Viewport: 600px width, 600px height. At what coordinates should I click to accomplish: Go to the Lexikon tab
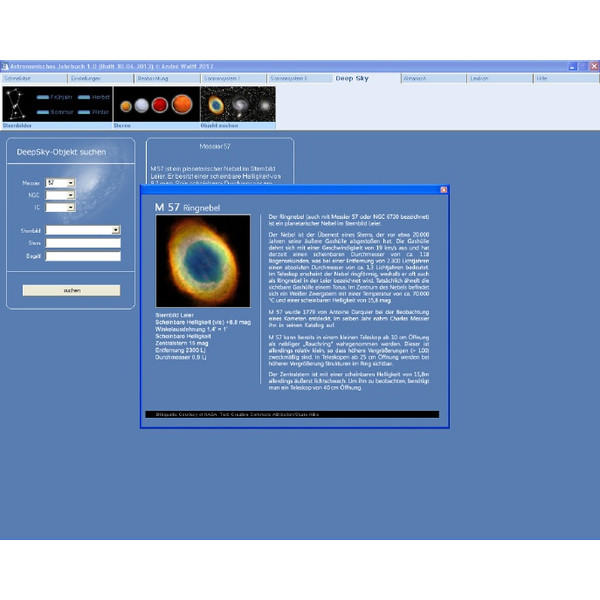pyautogui.click(x=480, y=77)
